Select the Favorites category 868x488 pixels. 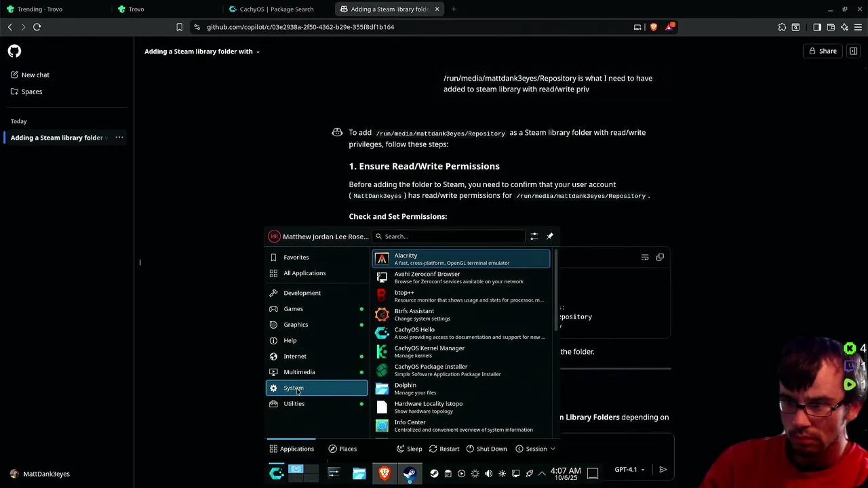tap(317, 257)
